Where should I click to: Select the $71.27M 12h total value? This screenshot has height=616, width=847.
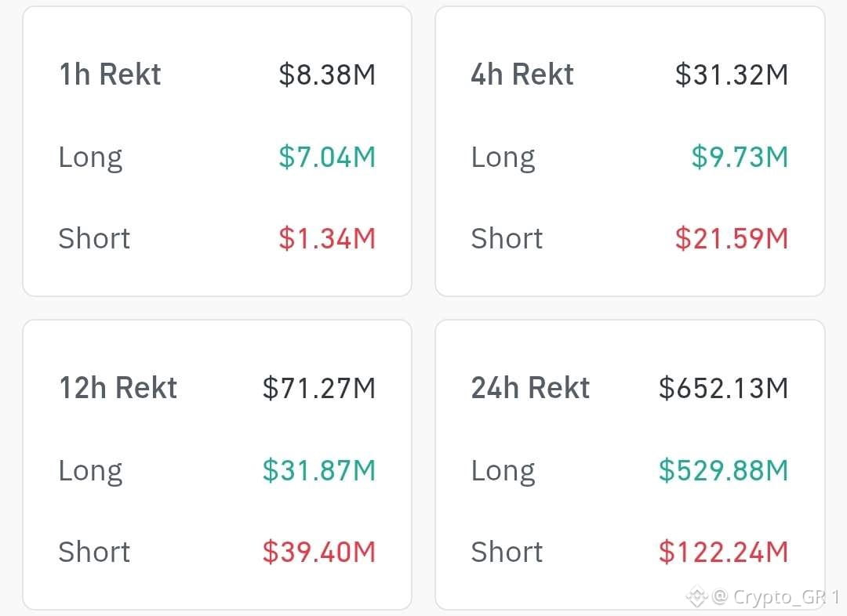pos(318,388)
